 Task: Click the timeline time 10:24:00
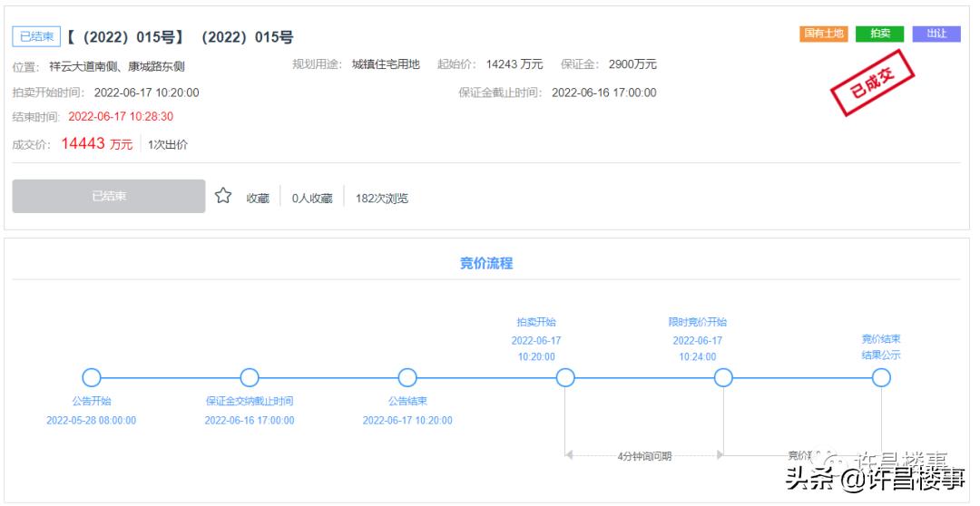(x=698, y=356)
